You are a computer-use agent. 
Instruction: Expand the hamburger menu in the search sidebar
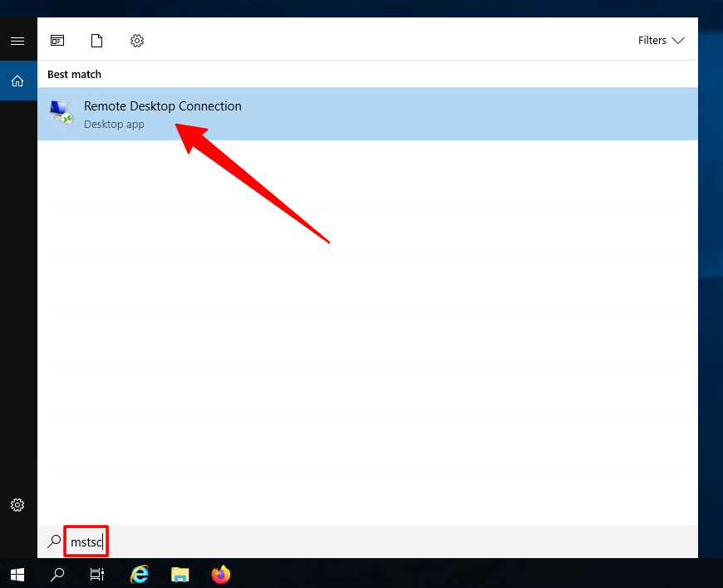(x=17, y=41)
